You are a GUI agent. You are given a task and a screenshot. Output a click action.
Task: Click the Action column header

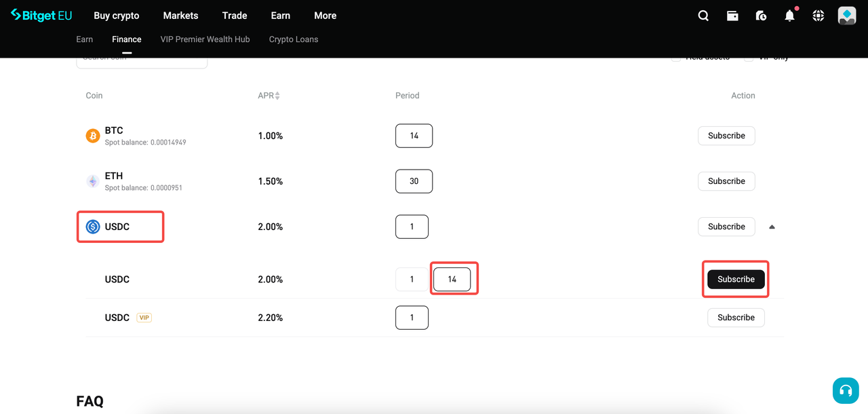point(743,96)
